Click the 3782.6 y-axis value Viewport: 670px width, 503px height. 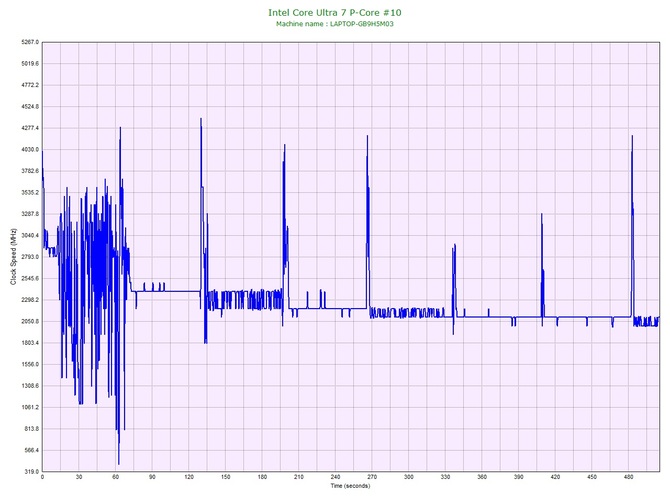click(30, 171)
